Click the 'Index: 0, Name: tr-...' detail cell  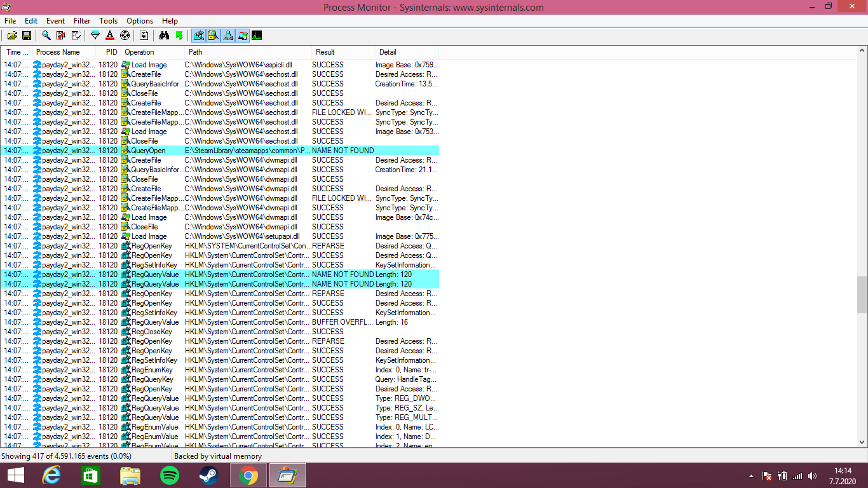[x=407, y=370]
